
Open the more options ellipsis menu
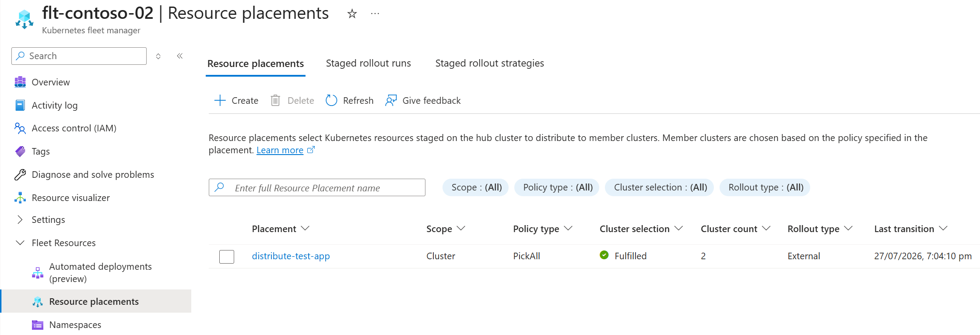click(375, 14)
